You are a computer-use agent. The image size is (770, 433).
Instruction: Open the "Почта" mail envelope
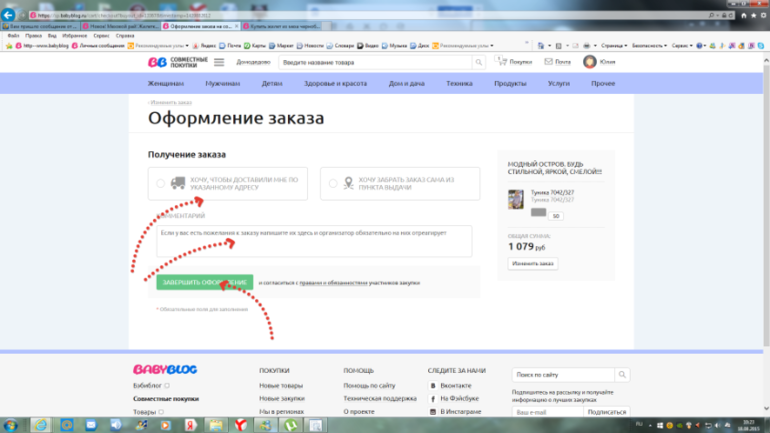(x=556, y=62)
